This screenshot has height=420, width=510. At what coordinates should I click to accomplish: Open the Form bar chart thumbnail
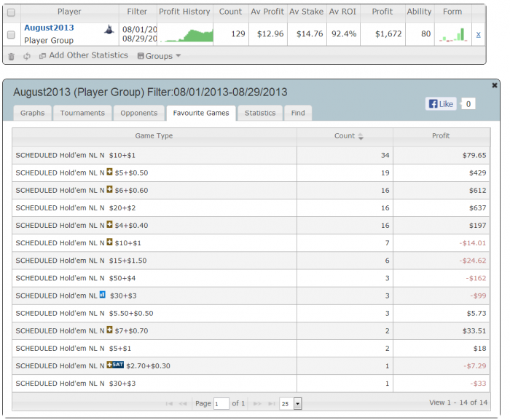[x=453, y=34]
